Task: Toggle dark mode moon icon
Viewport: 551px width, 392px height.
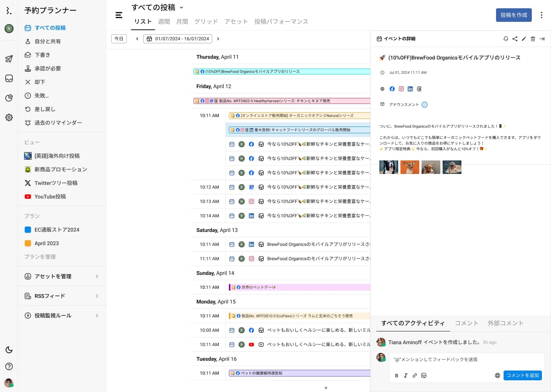Action: tap(9, 350)
